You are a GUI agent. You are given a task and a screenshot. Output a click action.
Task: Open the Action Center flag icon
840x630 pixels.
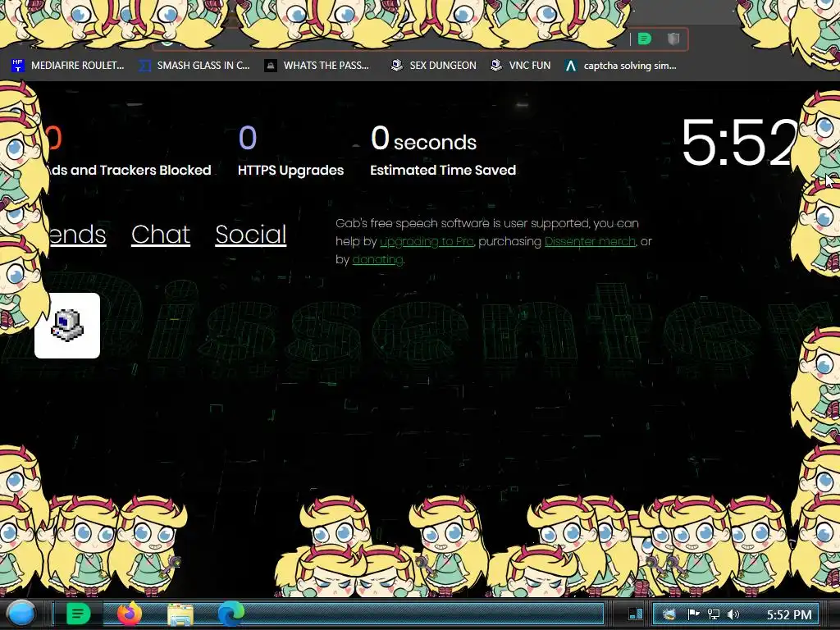click(x=693, y=614)
